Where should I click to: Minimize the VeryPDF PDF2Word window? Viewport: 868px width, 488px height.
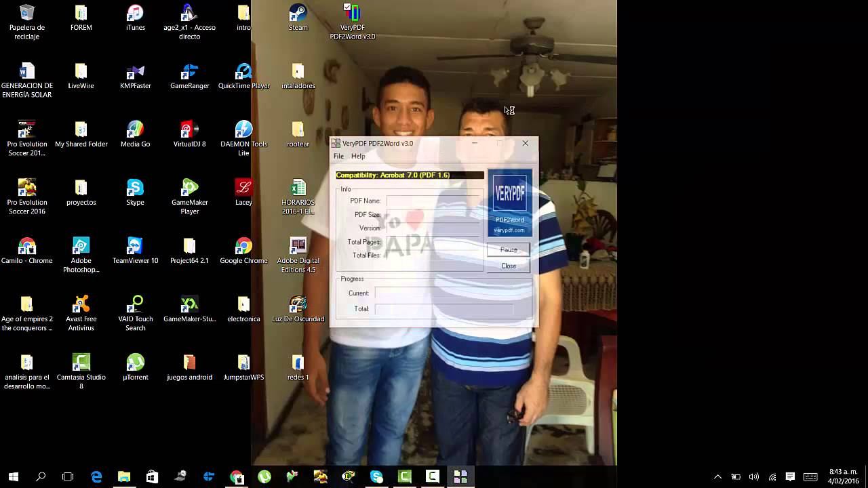pyautogui.click(x=475, y=143)
